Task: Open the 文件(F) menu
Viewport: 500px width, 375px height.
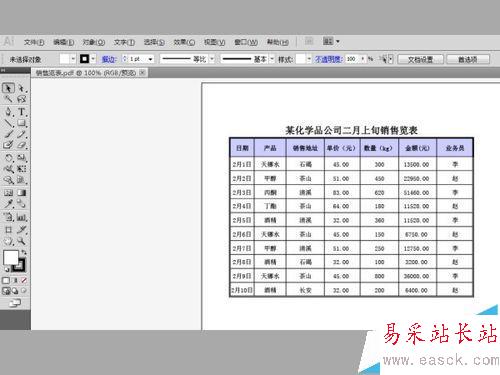Action: point(34,42)
